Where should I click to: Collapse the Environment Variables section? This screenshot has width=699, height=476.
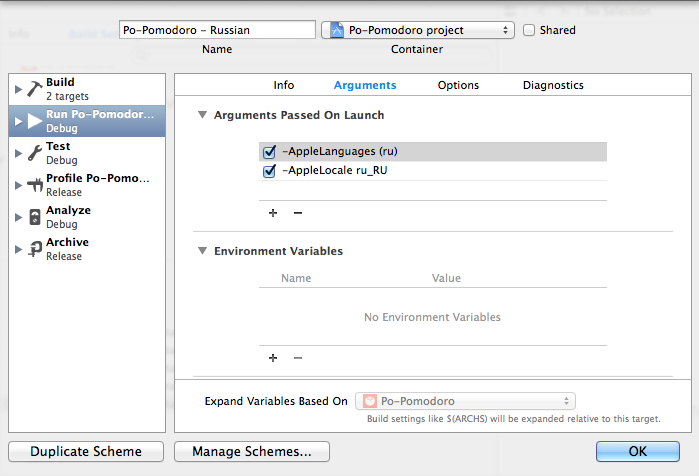(202, 251)
